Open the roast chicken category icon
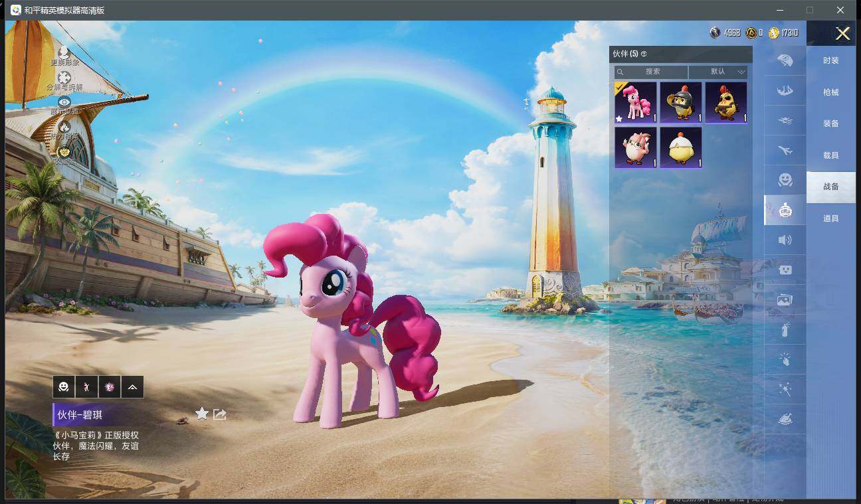Viewport: 861px width, 504px height. [785, 419]
